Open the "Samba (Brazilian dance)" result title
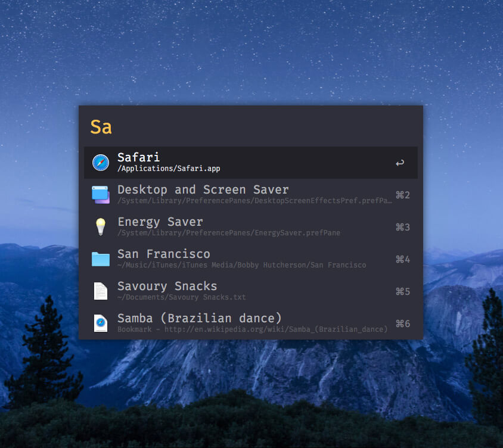Image resolution: width=503 pixels, height=448 pixels. pyautogui.click(x=200, y=318)
